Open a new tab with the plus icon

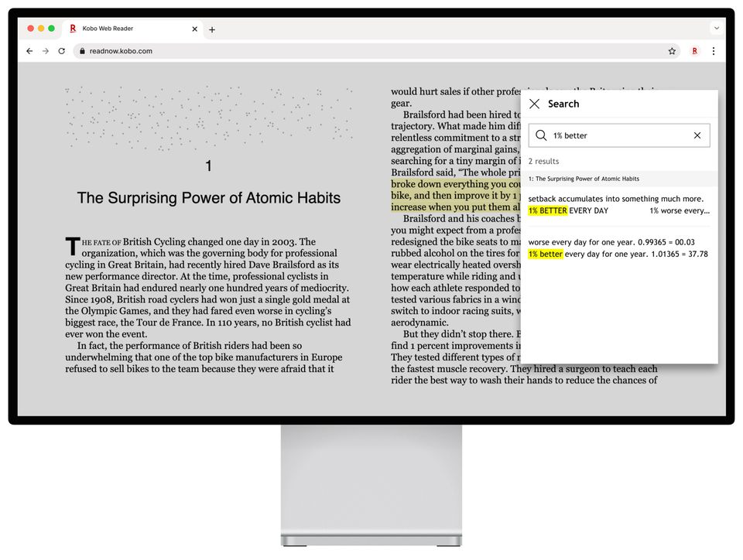[x=212, y=29]
